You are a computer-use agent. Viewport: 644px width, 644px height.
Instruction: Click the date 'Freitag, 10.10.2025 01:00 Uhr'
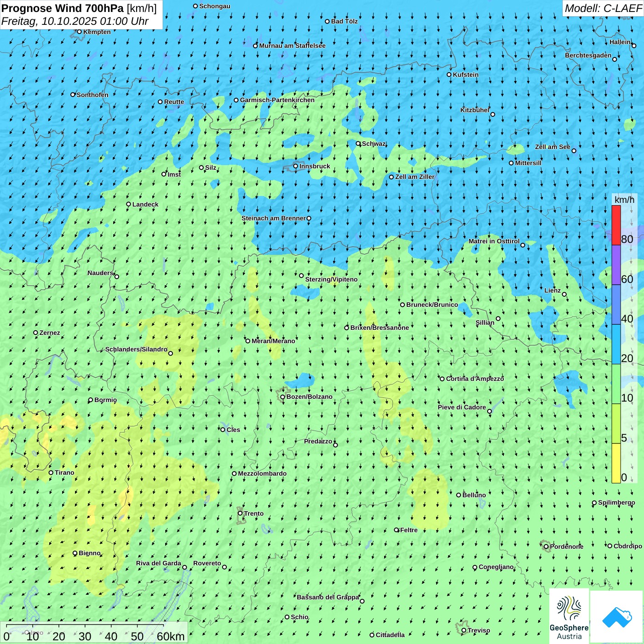point(75,21)
